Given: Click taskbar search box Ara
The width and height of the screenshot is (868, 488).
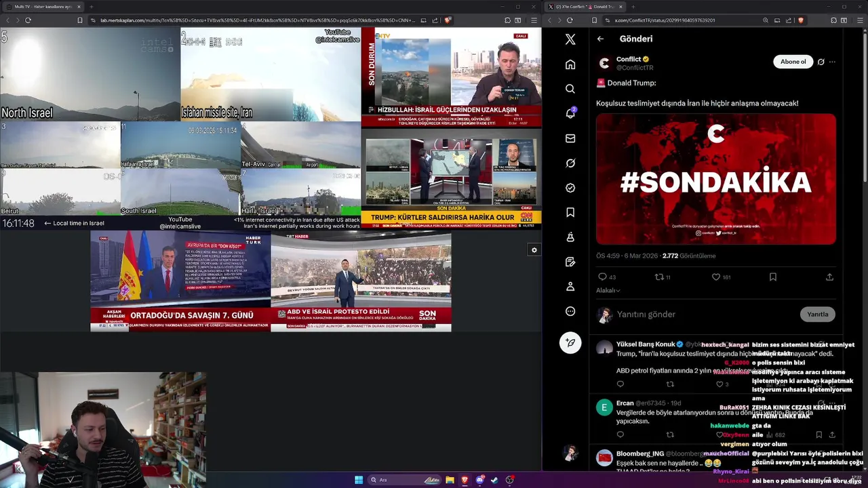Looking at the screenshot, I should click(x=405, y=480).
